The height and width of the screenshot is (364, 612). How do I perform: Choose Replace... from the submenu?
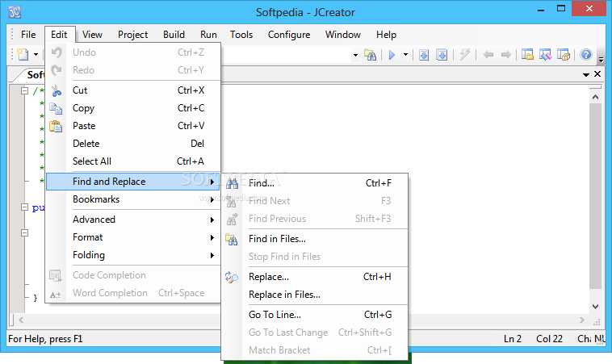[x=315, y=277]
